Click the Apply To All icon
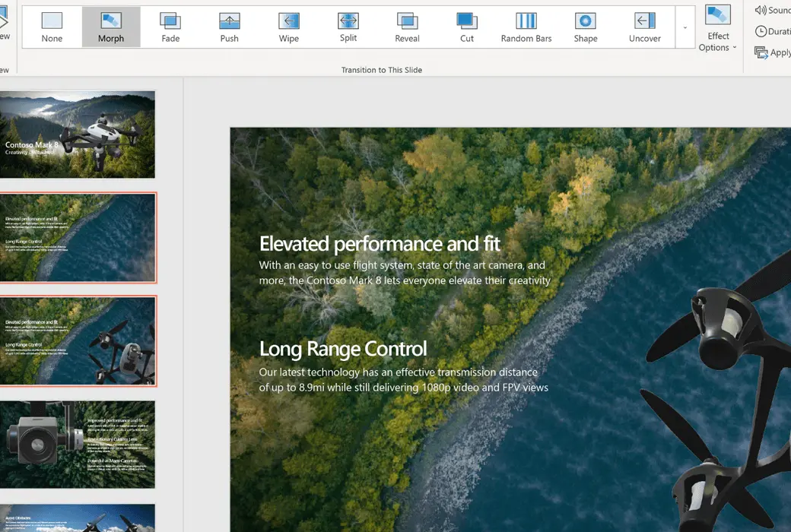The image size is (791, 532). 761,52
